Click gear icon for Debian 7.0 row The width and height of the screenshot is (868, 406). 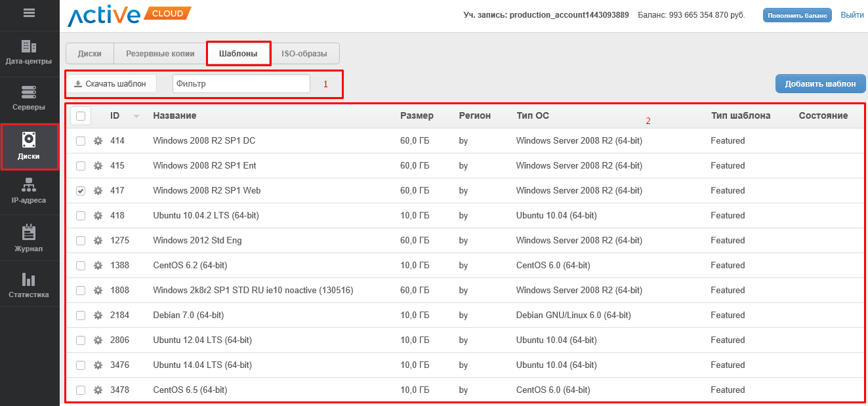(x=98, y=315)
